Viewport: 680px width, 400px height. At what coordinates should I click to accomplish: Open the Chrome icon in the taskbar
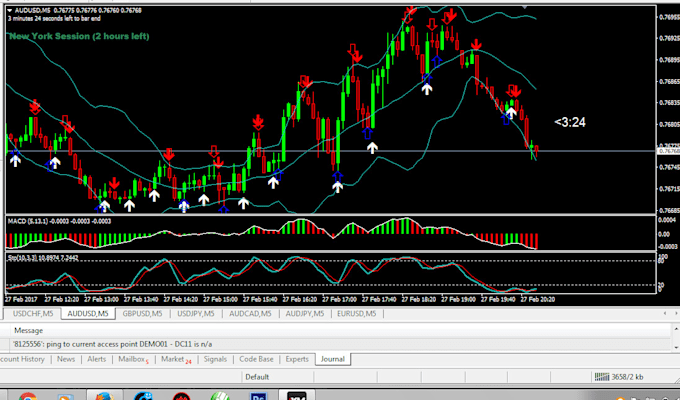pos(27,397)
